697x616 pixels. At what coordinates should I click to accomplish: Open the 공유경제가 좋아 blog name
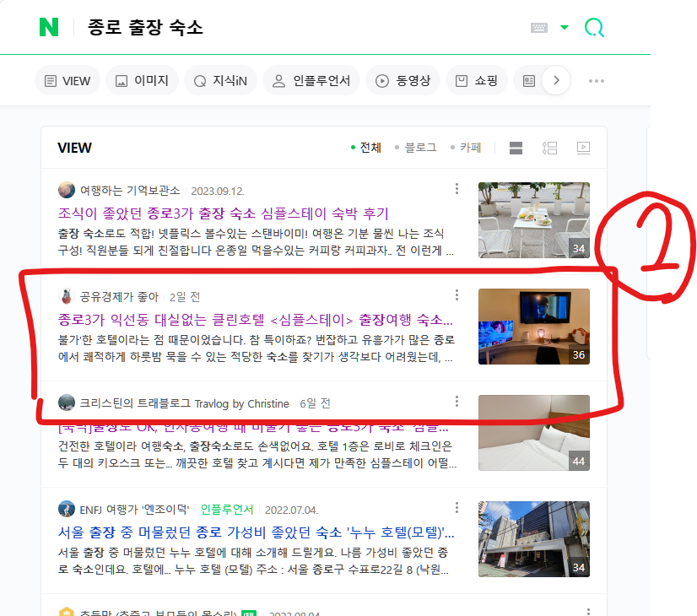[119, 297]
